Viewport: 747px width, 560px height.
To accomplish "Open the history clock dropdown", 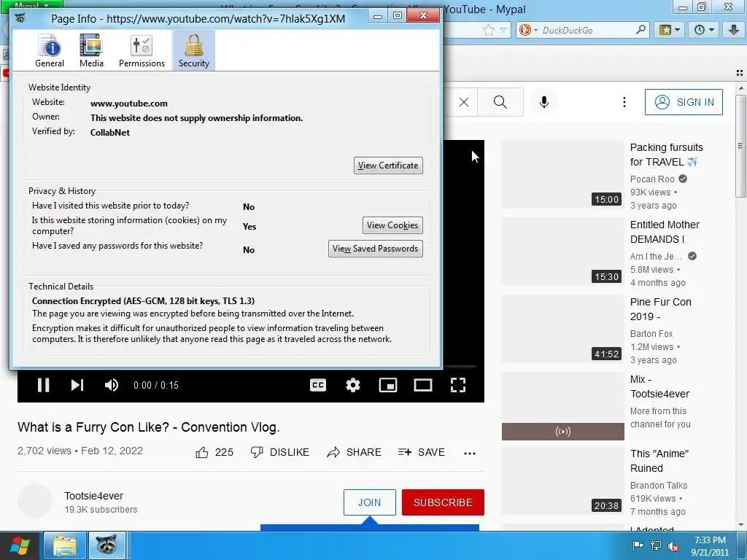I will click(704, 31).
